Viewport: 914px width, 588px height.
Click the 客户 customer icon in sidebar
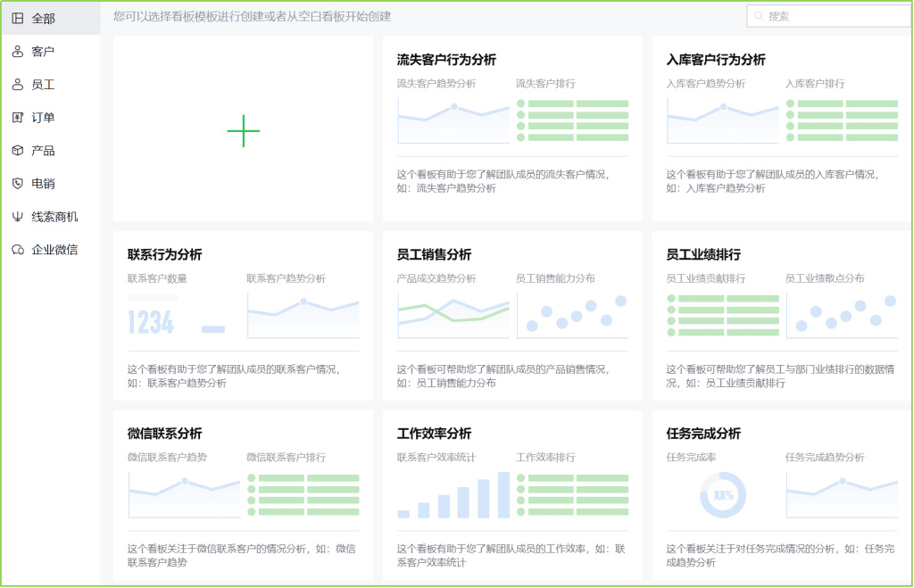[x=18, y=52]
